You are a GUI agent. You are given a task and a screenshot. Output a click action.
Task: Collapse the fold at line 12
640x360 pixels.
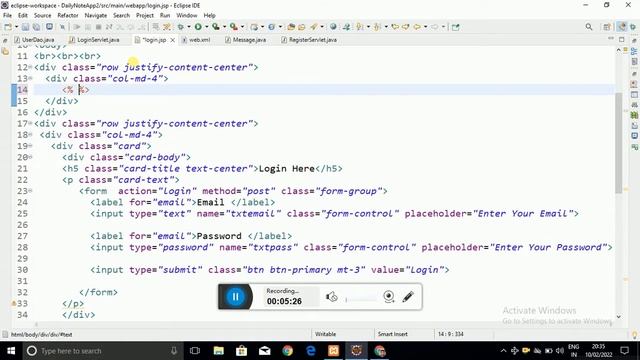click(31, 67)
